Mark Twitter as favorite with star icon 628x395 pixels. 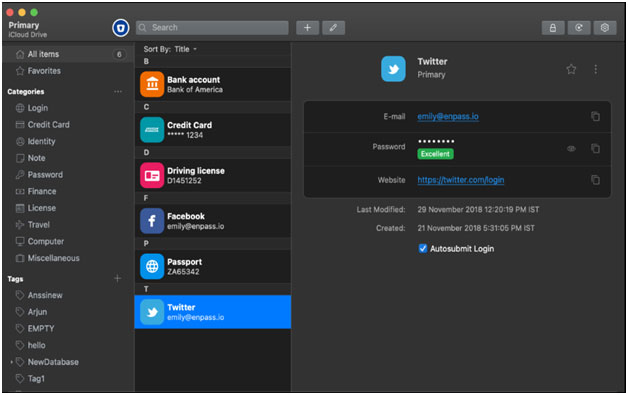coord(571,69)
